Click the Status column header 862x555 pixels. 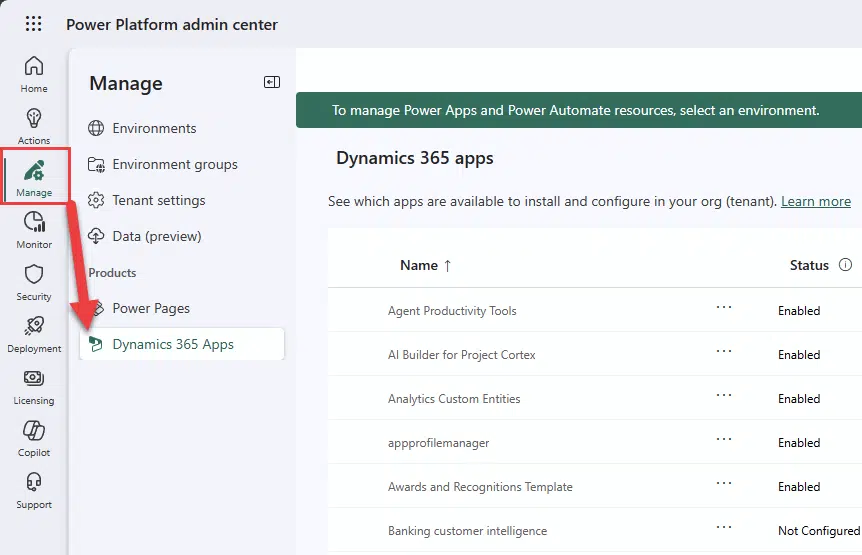809,265
